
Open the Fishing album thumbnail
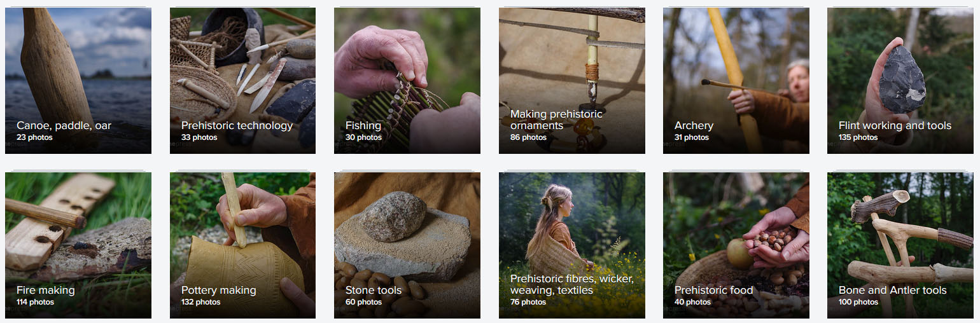tap(407, 81)
